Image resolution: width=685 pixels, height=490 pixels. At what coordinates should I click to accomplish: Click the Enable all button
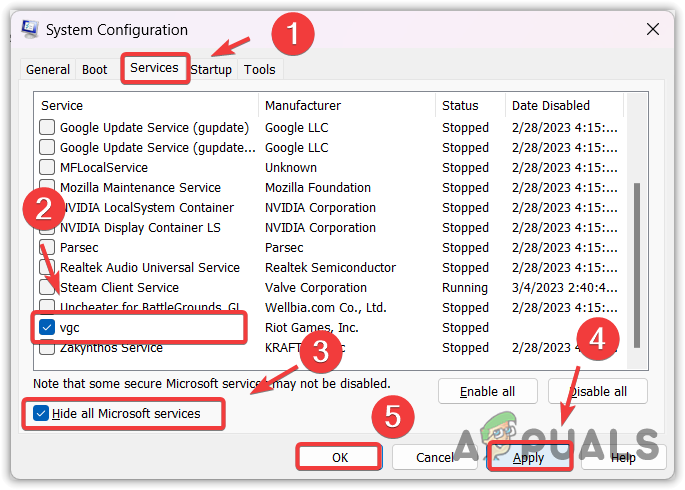coord(488,392)
